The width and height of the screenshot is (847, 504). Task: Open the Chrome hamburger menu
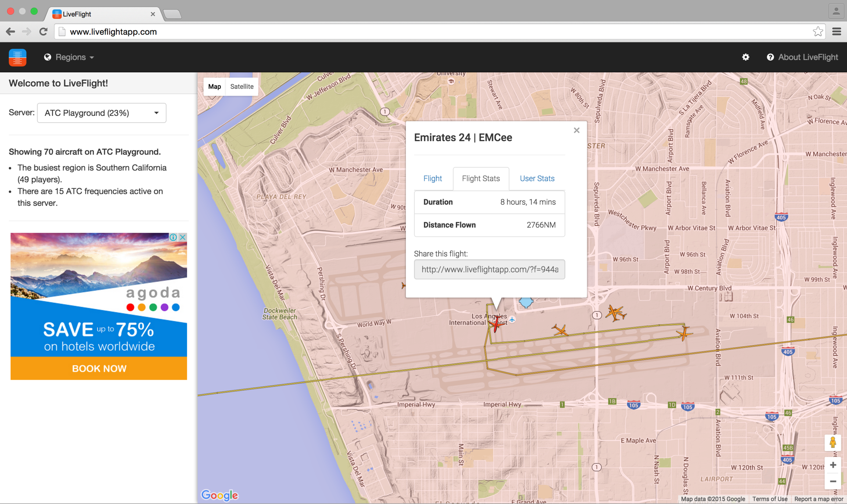836,32
